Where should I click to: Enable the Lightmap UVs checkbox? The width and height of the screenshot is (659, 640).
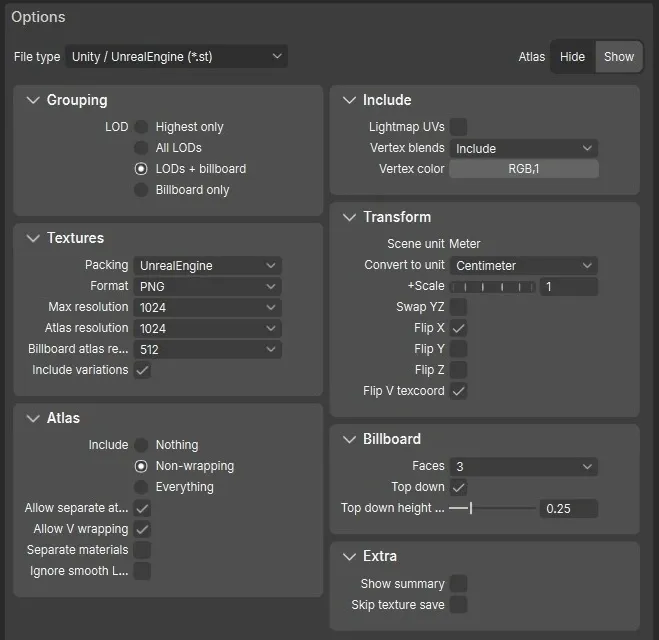458,127
